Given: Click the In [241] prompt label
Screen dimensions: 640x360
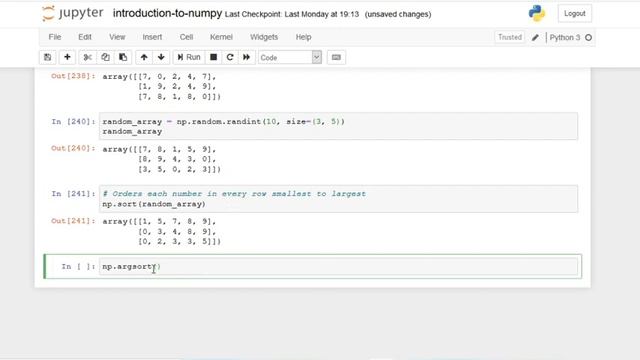Looking at the screenshot, I should click(73, 193).
